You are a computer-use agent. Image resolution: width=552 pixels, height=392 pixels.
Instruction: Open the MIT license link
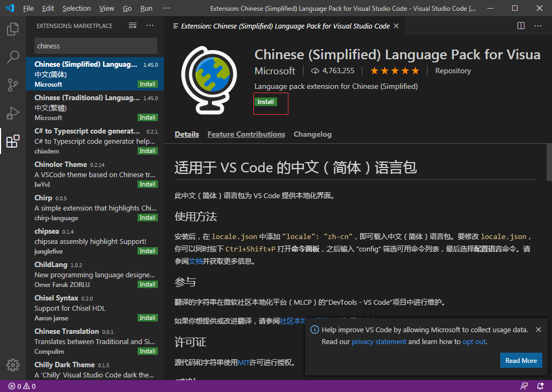(244, 362)
